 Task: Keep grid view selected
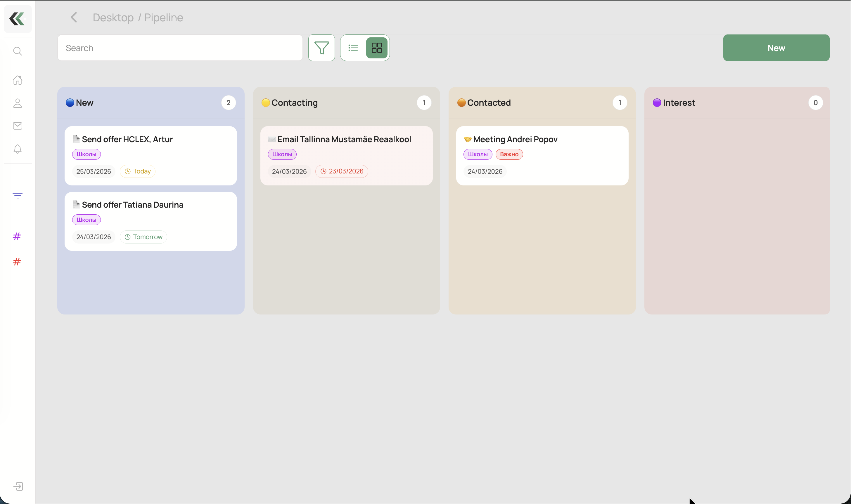tap(377, 48)
